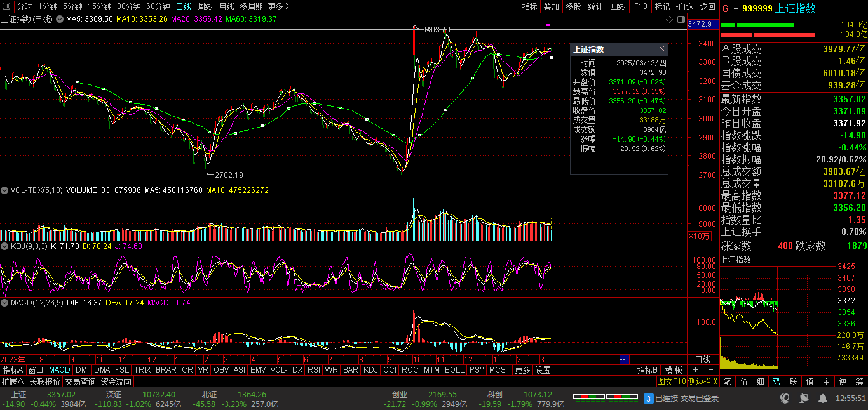Click the blue connection status badge 3
This screenshot has width=868, height=410.
point(649,398)
